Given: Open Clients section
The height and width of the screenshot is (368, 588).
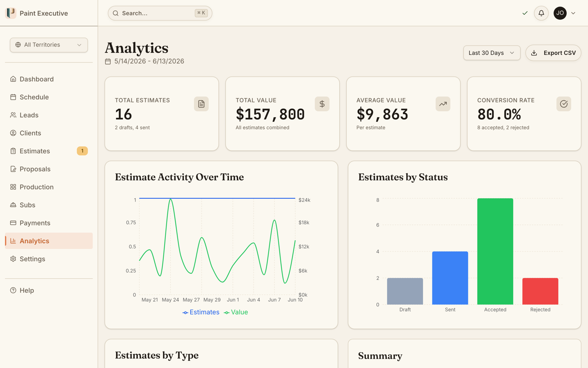Looking at the screenshot, I should (x=49, y=133).
